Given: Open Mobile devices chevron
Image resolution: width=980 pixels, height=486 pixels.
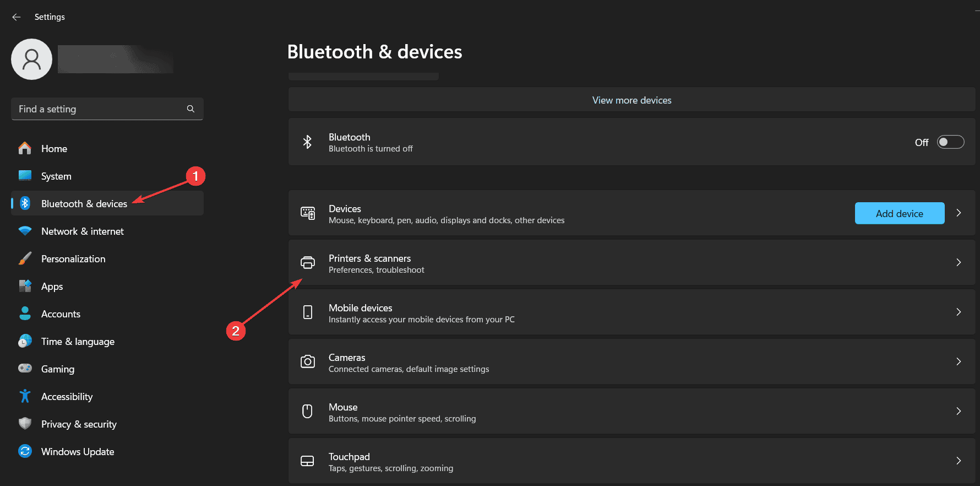Looking at the screenshot, I should pos(959,312).
